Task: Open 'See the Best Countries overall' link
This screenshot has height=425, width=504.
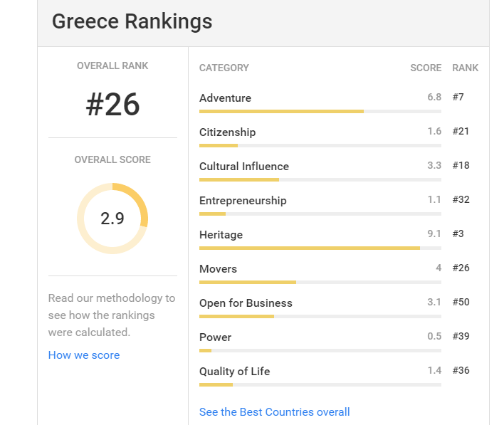Action: pyautogui.click(x=274, y=412)
